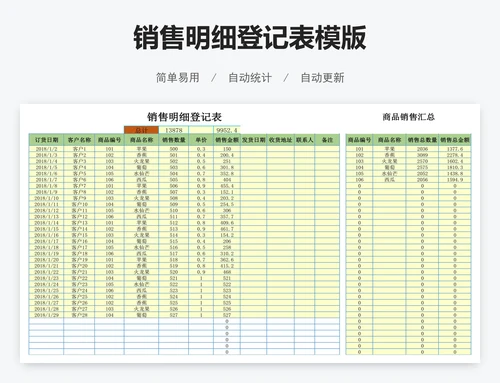Screen dimensions: 500x383
Task: Click the customer cell 客户1
Action: coord(79,149)
